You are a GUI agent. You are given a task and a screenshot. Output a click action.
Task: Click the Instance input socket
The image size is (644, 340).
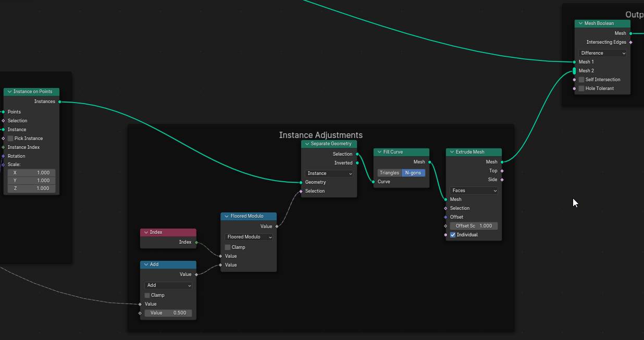pyautogui.click(x=3, y=130)
